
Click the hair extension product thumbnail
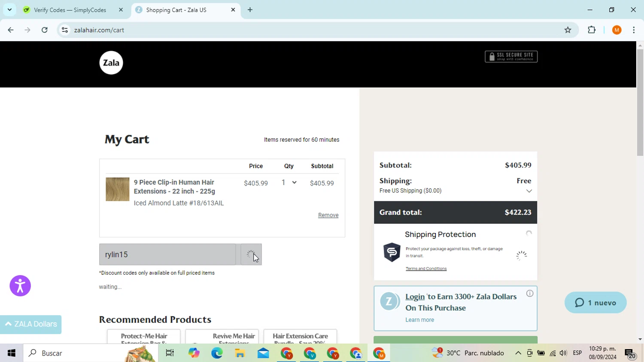(118, 189)
